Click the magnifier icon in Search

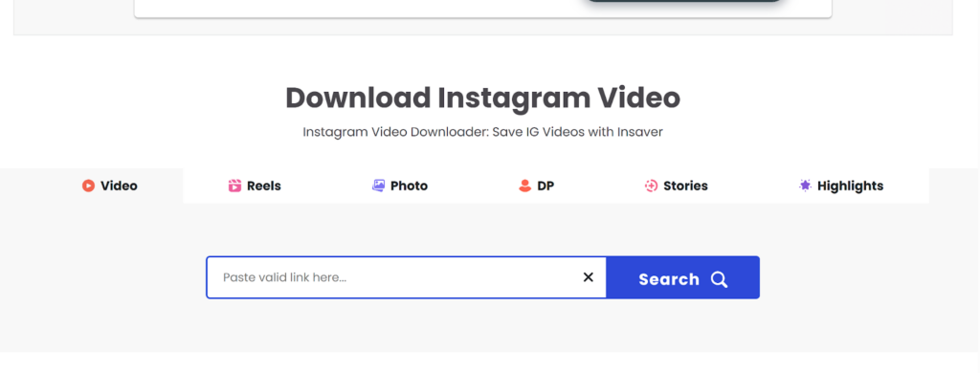tap(720, 279)
